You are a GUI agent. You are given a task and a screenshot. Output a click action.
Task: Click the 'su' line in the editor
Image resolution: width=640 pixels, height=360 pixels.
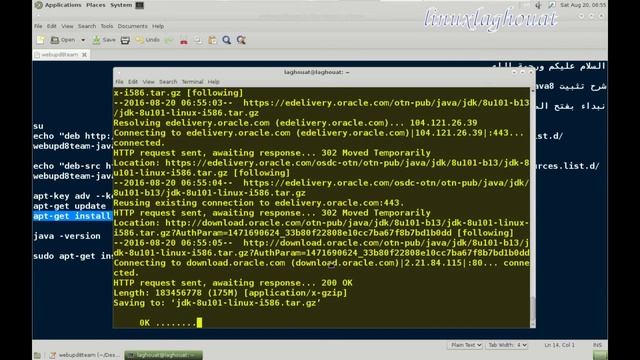(x=38, y=126)
